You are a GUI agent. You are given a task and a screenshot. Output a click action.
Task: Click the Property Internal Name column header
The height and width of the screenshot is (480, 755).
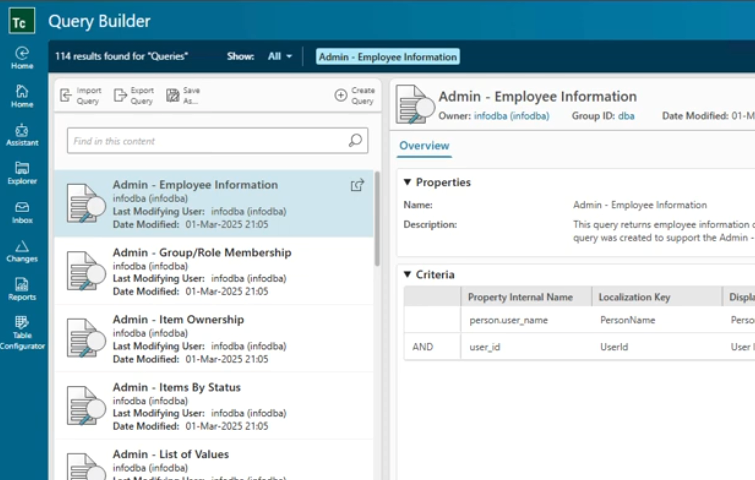click(526, 297)
